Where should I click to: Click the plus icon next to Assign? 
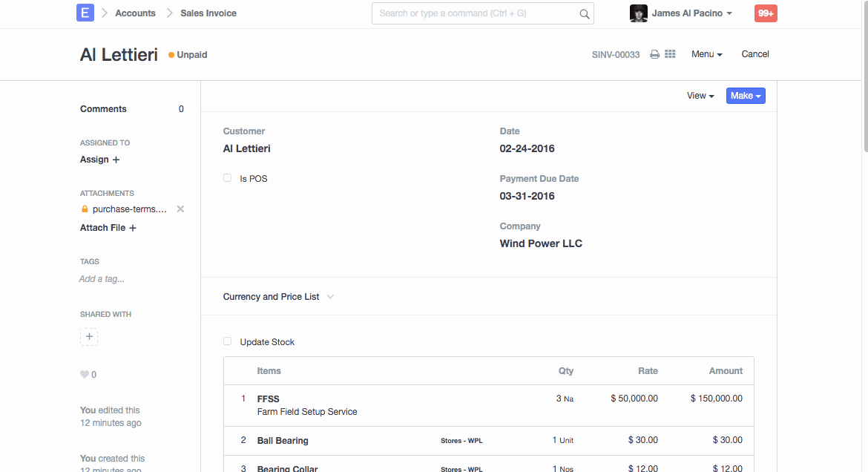click(x=116, y=160)
